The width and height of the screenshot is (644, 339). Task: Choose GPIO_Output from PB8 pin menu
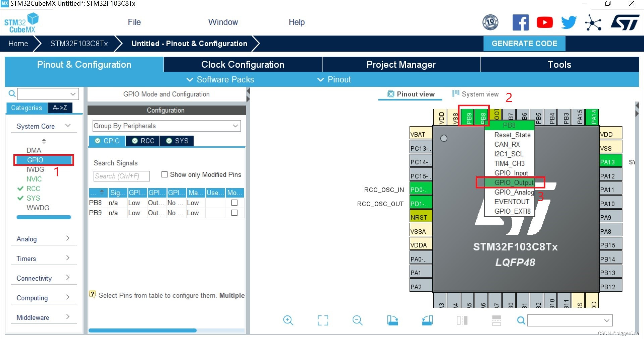[510, 183]
